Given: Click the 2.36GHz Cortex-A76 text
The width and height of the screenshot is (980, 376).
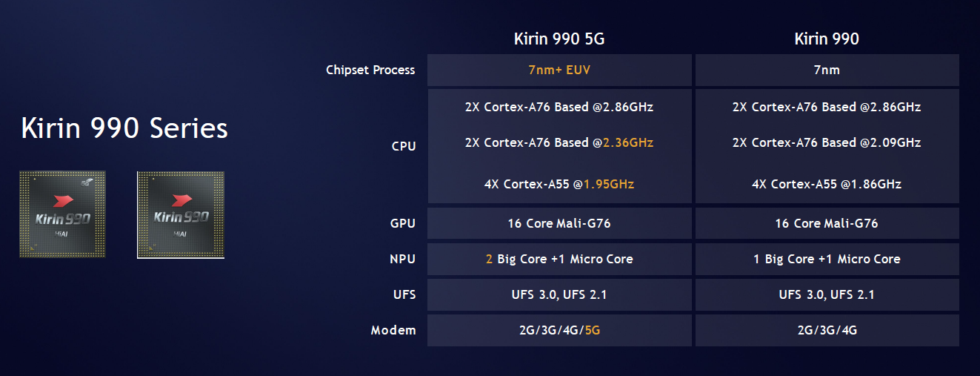Looking at the screenshot, I should (x=559, y=142).
